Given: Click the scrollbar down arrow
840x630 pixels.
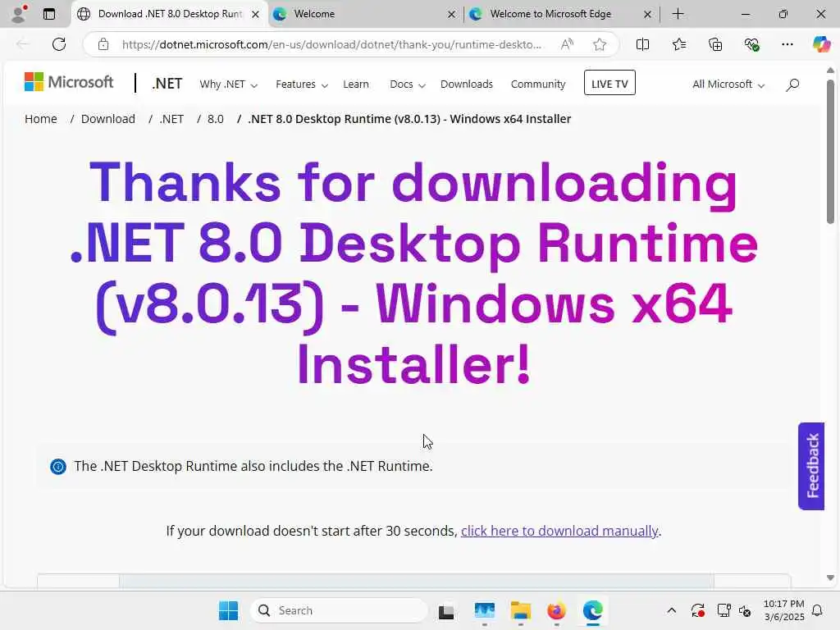Looking at the screenshot, I should [830, 577].
